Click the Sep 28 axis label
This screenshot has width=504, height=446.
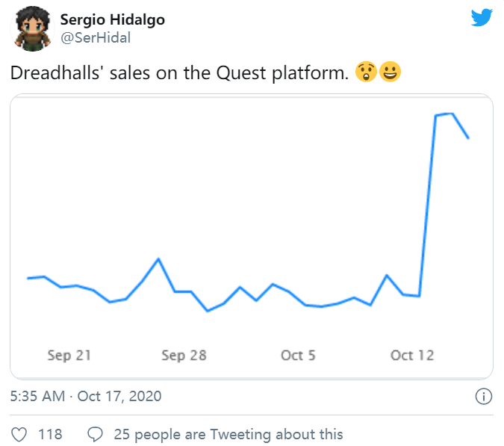(184, 355)
